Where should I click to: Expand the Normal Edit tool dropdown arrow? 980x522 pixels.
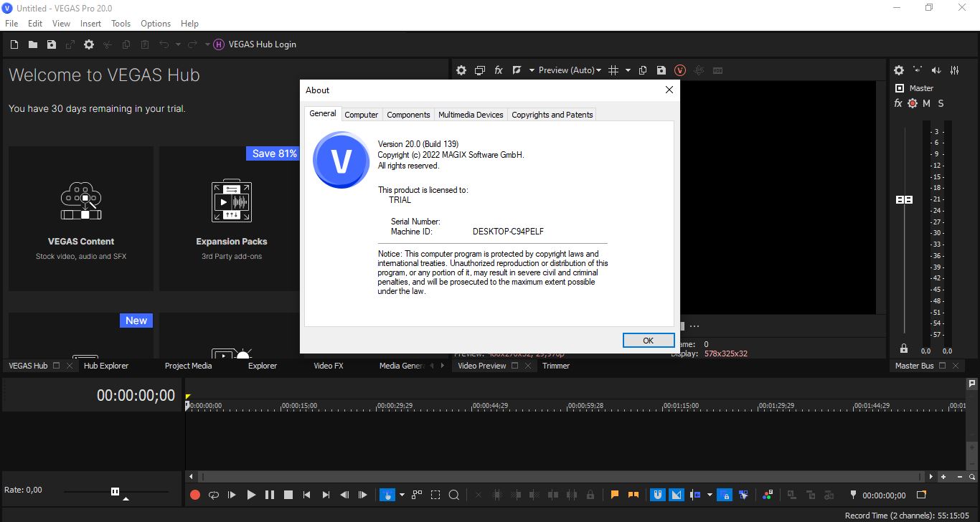point(402,495)
